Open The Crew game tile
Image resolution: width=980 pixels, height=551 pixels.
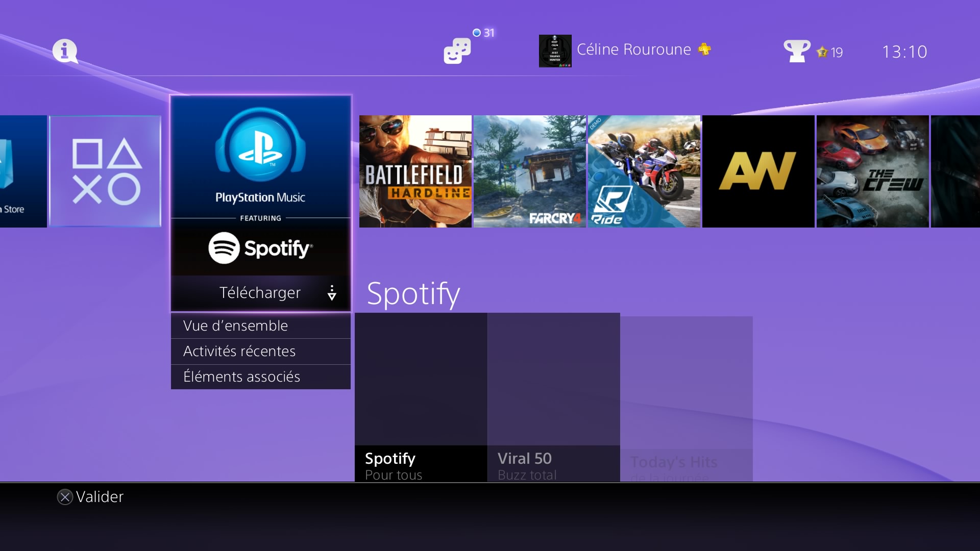tap(872, 171)
